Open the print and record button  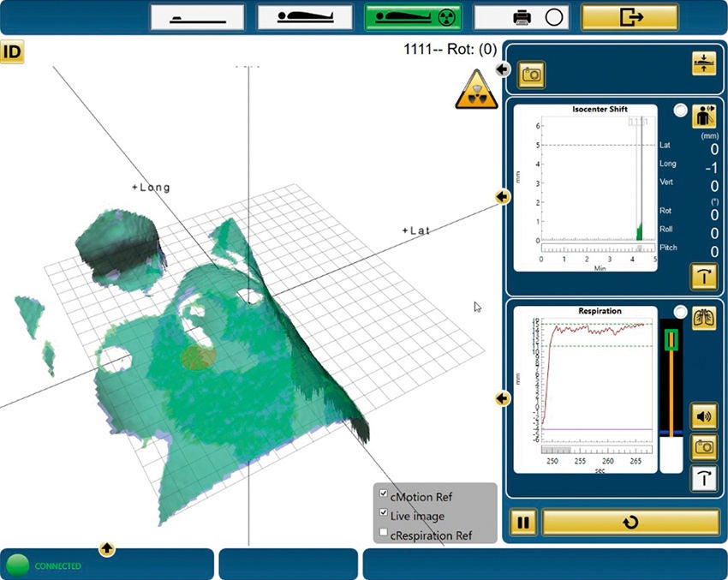pos(521,18)
